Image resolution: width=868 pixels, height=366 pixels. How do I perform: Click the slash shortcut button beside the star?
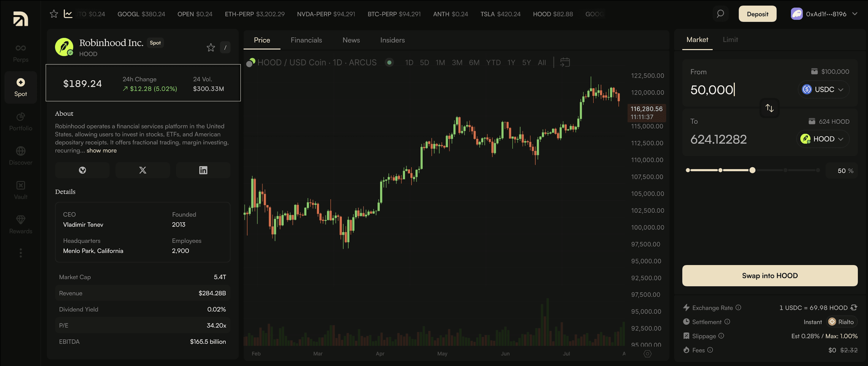coord(225,48)
